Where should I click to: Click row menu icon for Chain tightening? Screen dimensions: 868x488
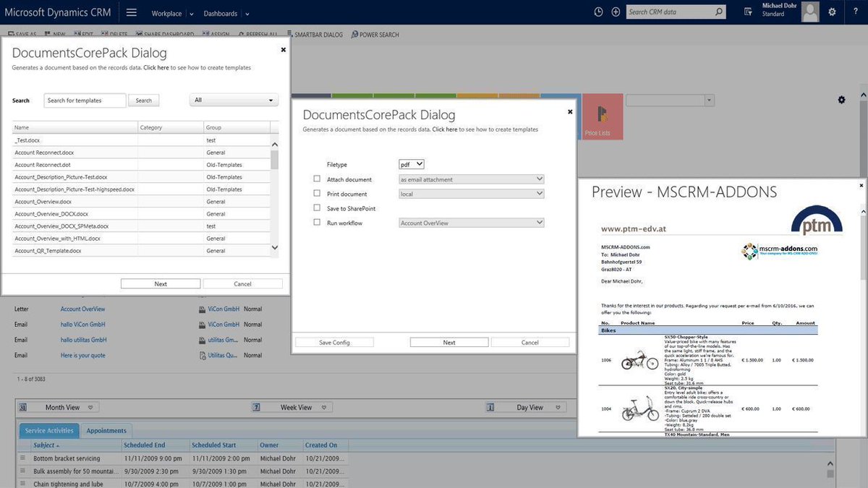coord(22,484)
